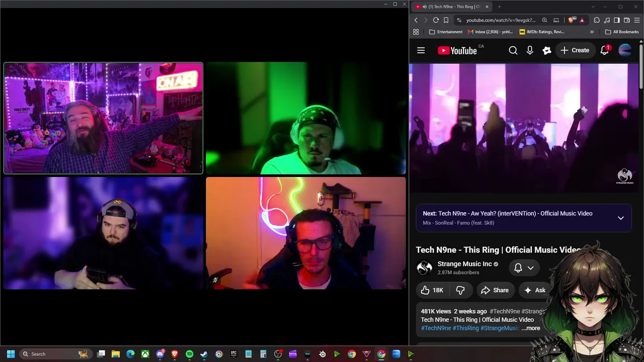Open the browser extensions puzzle icon

point(597,20)
